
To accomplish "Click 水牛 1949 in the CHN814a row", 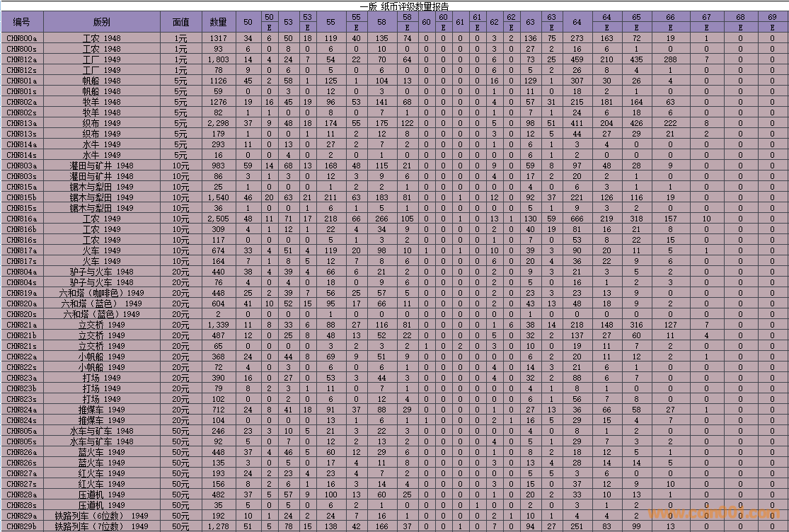I will 102,144.
